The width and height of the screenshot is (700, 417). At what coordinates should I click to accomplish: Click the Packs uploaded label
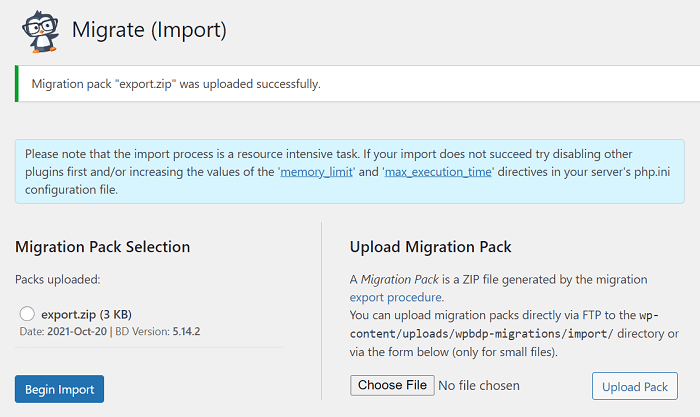(x=58, y=279)
